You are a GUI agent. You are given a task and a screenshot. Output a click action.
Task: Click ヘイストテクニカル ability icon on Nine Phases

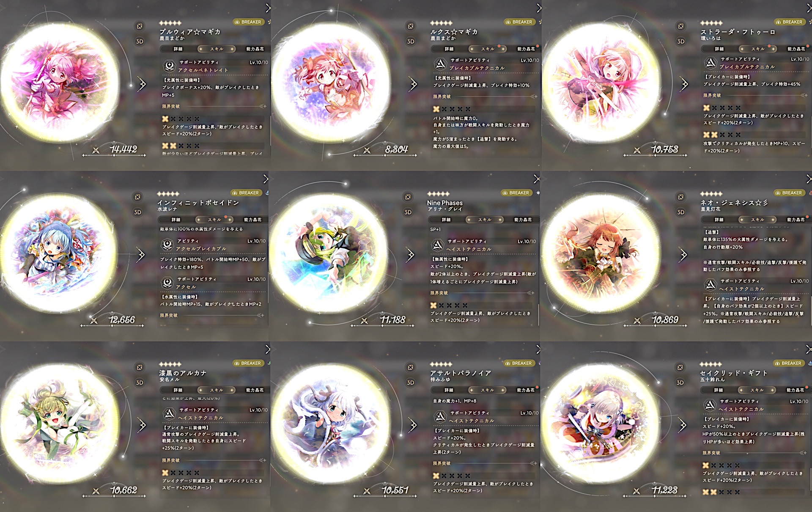pyautogui.click(x=437, y=245)
